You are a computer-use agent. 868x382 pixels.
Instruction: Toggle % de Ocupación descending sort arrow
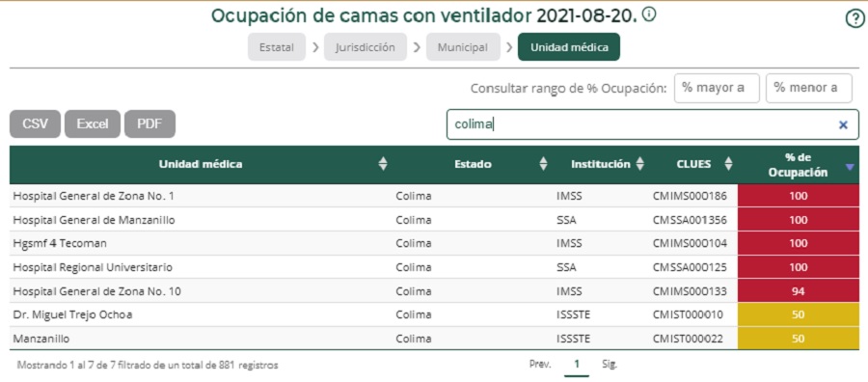(x=851, y=167)
